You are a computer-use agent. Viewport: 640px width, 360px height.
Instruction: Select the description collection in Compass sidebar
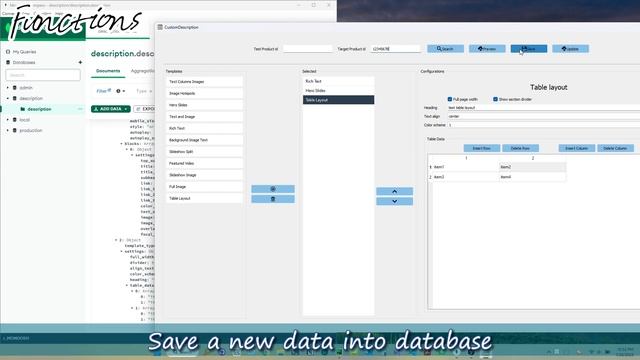[39, 109]
